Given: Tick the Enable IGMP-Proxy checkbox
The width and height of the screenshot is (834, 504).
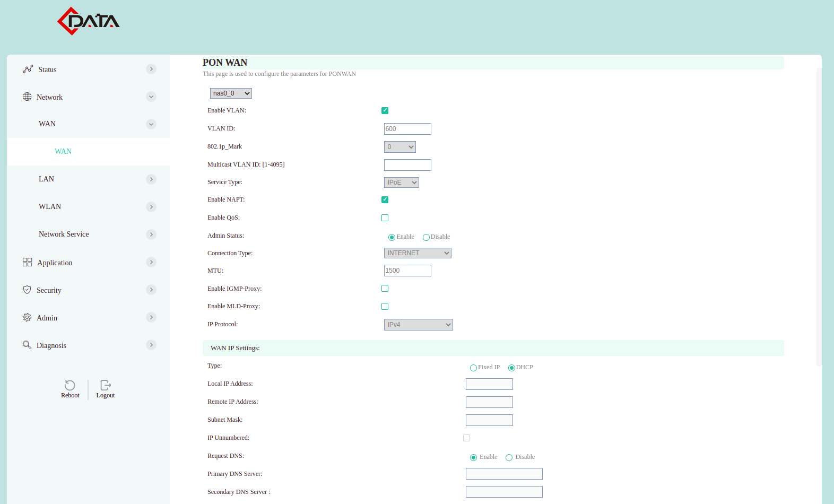Looking at the screenshot, I should tap(385, 289).
